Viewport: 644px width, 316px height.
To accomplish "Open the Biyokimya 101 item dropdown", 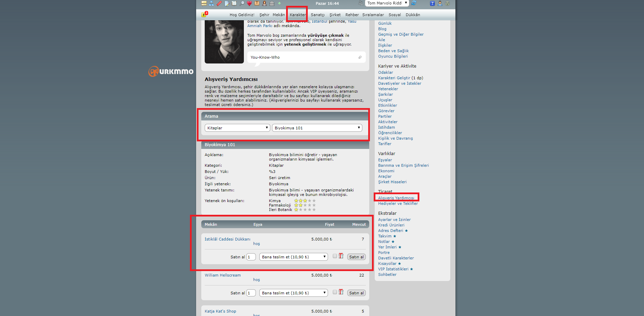I will (x=317, y=128).
